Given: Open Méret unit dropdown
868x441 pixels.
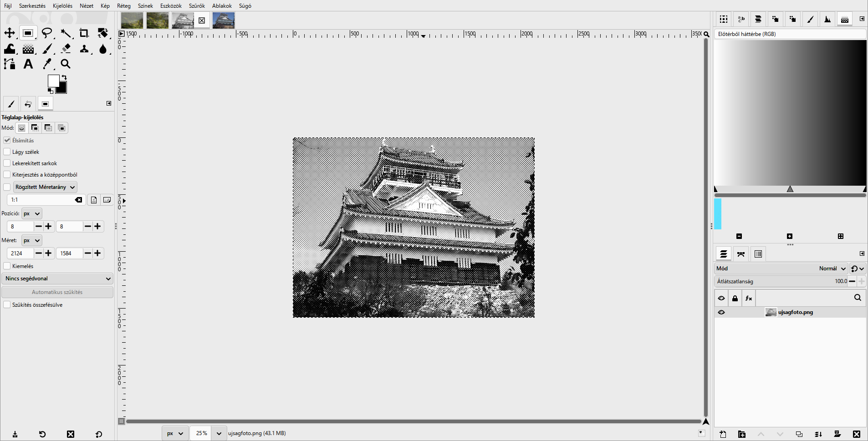Looking at the screenshot, I should pos(31,240).
